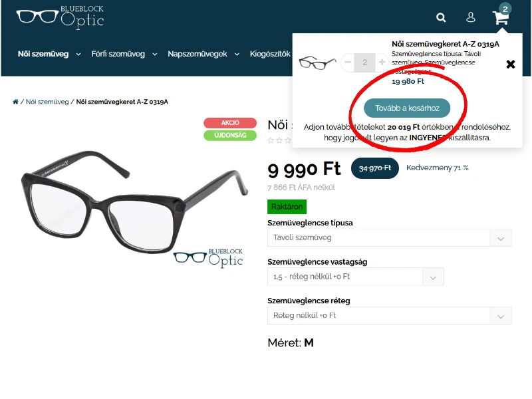
Task: Open the user account icon
Action: point(471,17)
